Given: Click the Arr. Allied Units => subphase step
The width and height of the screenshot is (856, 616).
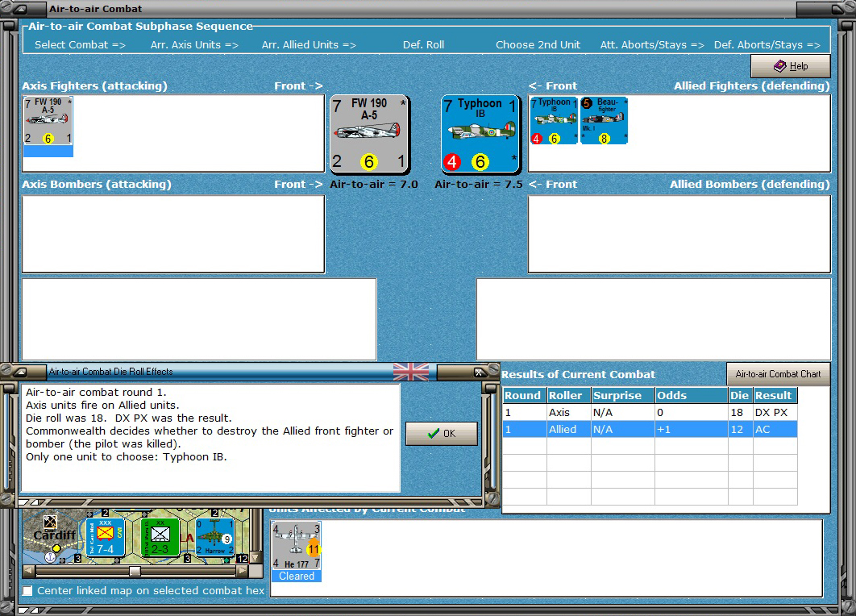Looking at the screenshot, I should (x=309, y=45).
